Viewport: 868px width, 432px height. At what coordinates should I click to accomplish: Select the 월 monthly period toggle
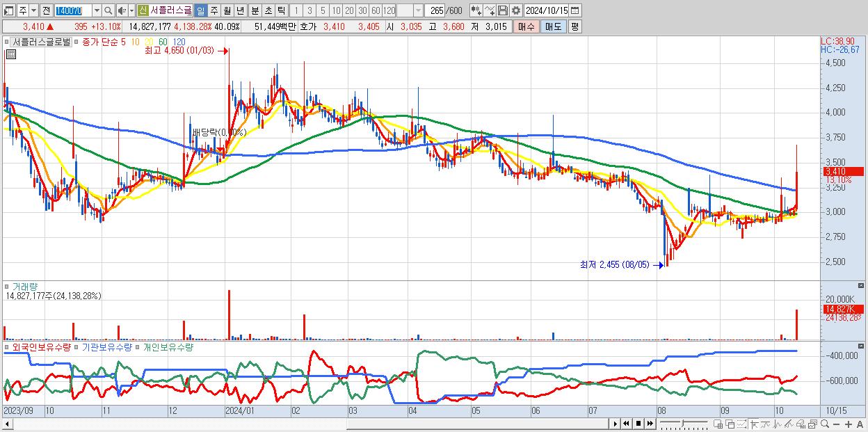click(227, 10)
